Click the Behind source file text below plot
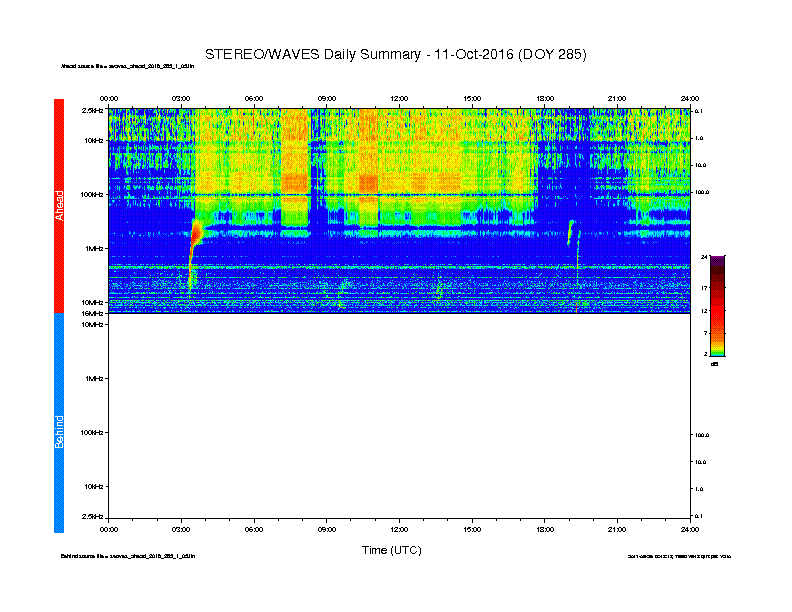 (128, 556)
